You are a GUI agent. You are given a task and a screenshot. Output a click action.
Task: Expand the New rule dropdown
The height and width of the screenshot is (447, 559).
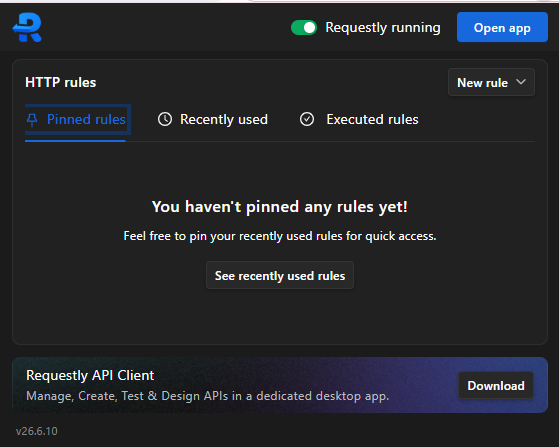pyautogui.click(x=491, y=82)
